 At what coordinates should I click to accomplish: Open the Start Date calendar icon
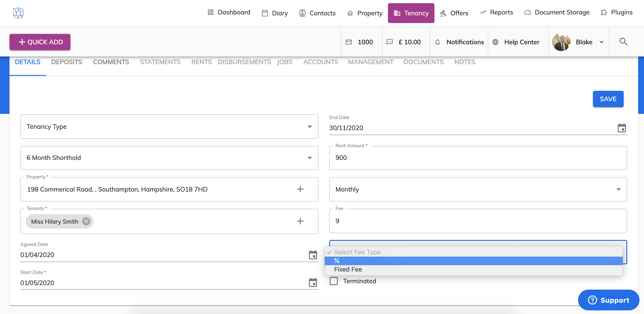[313, 282]
